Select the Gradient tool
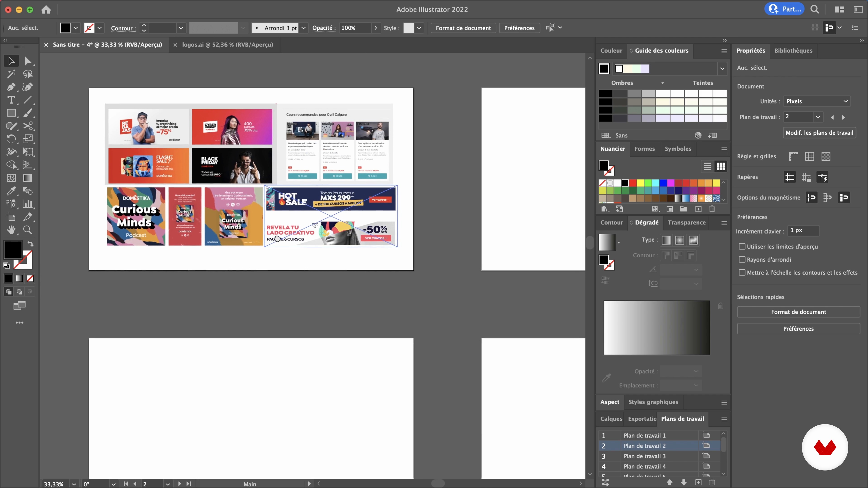The width and height of the screenshot is (868, 488). tap(28, 178)
